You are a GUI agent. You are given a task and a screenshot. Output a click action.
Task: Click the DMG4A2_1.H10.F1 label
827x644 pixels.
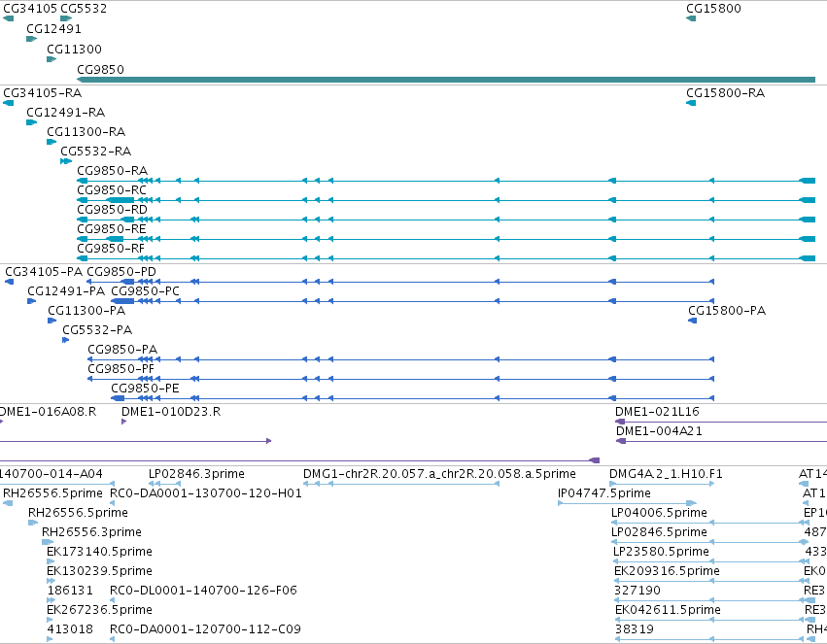[666, 474]
